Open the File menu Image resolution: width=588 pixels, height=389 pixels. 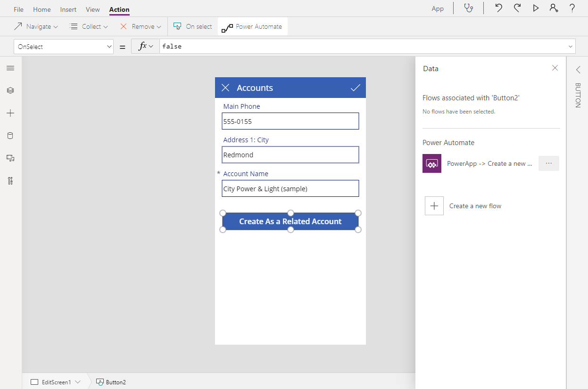coord(18,9)
